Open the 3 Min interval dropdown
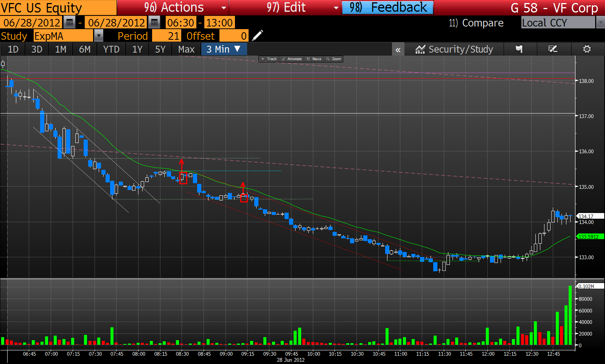This screenshot has height=364, width=605. click(x=224, y=49)
